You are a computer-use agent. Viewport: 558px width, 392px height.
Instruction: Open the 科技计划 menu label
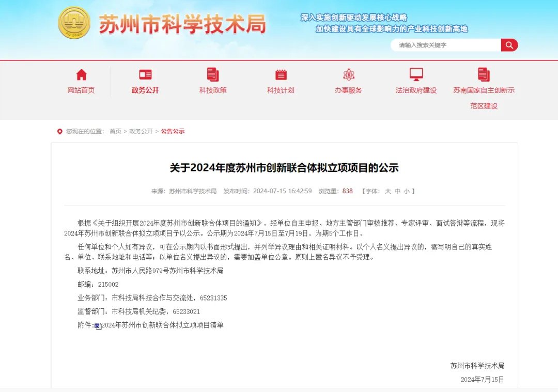281,90
